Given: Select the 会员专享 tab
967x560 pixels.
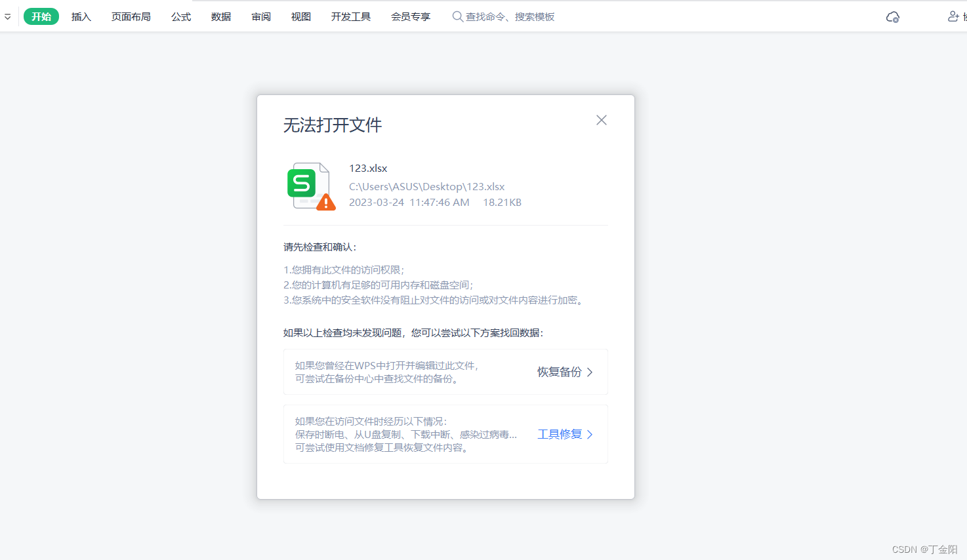Looking at the screenshot, I should click(x=411, y=16).
